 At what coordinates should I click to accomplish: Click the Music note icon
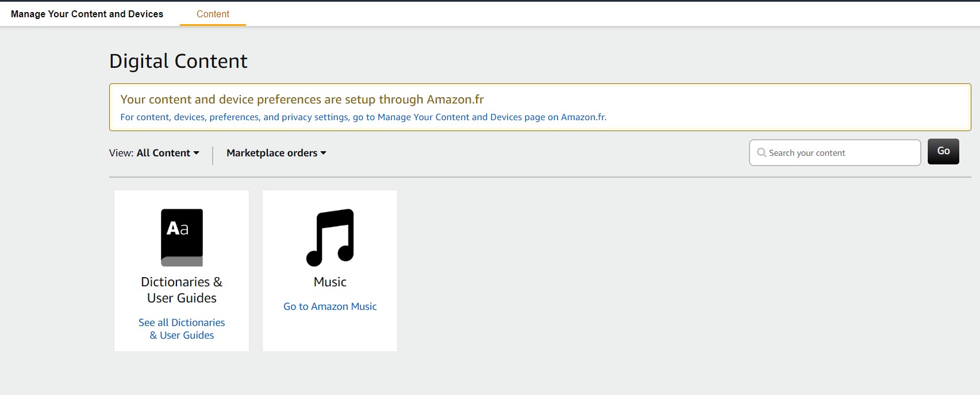coord(330,237)
